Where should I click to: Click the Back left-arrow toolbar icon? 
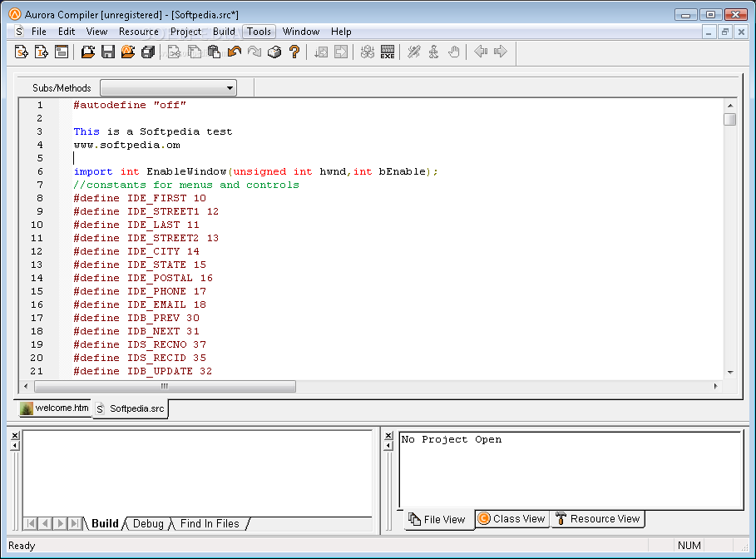tap(480, 51)
